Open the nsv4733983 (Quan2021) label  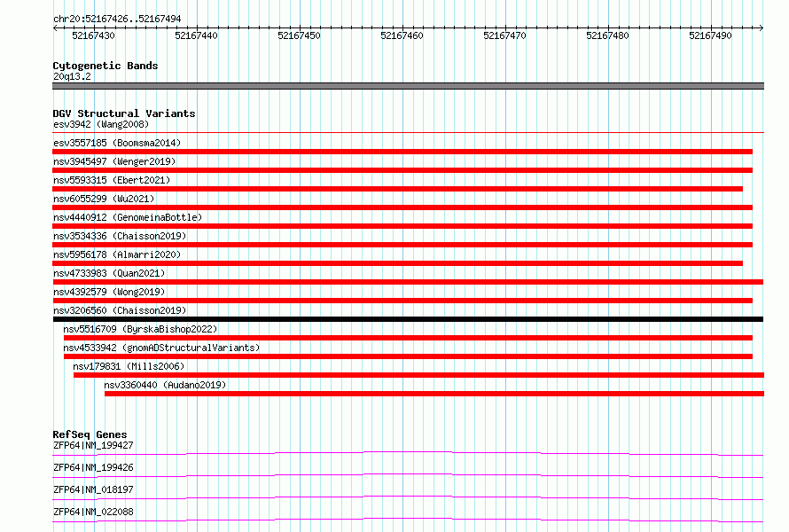(x=109, y=273)
